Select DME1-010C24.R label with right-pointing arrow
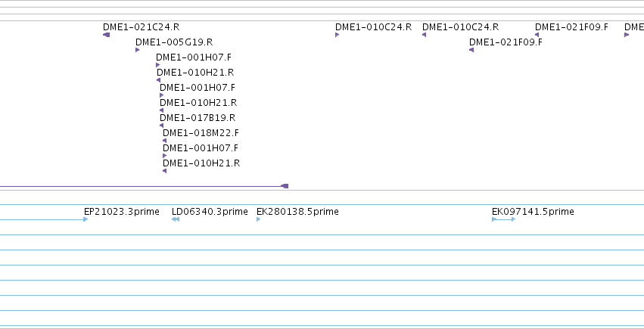Screen dimensions: 644x329 [373, 27]
